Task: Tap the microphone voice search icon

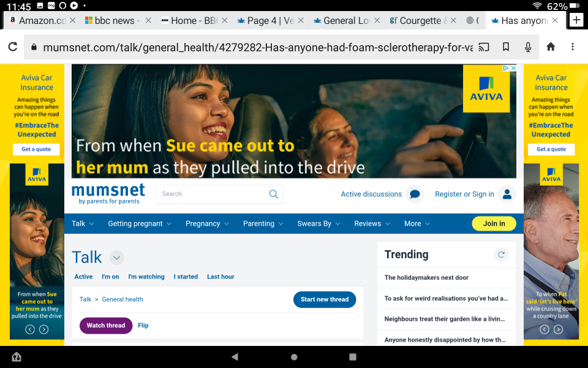Action: coord(528,47)
